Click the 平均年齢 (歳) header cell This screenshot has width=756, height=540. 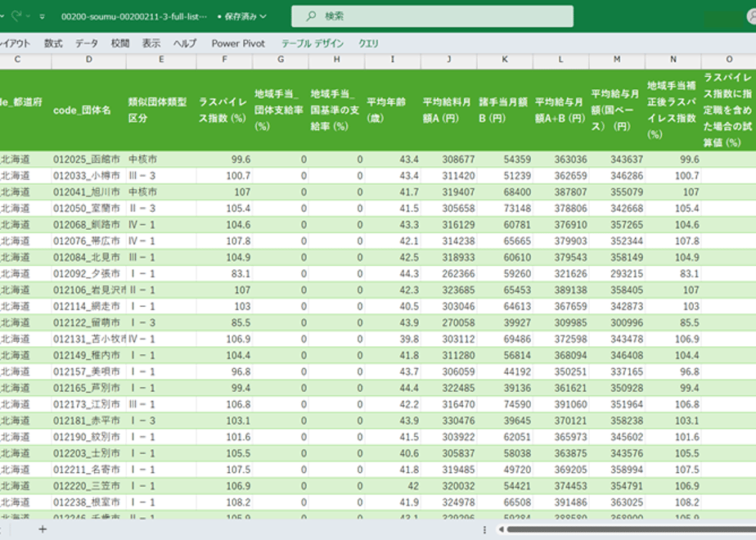[x=393, y=110]
